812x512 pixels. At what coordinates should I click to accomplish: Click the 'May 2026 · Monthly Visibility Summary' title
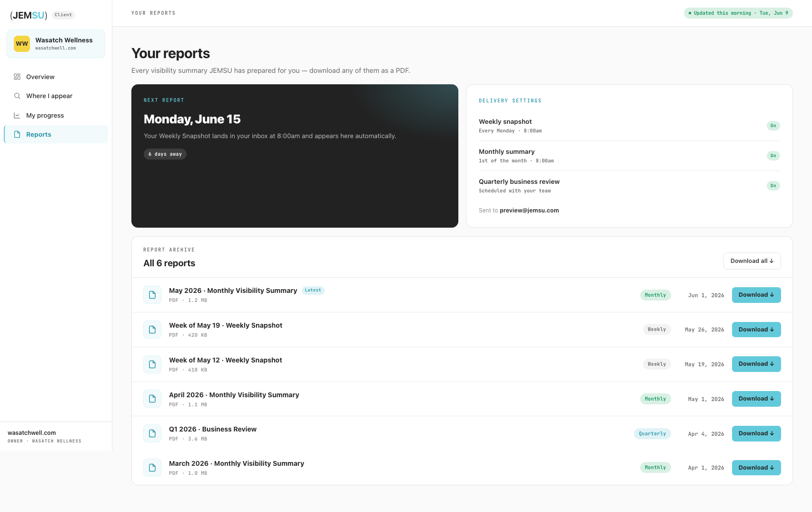tap(233, 291)
